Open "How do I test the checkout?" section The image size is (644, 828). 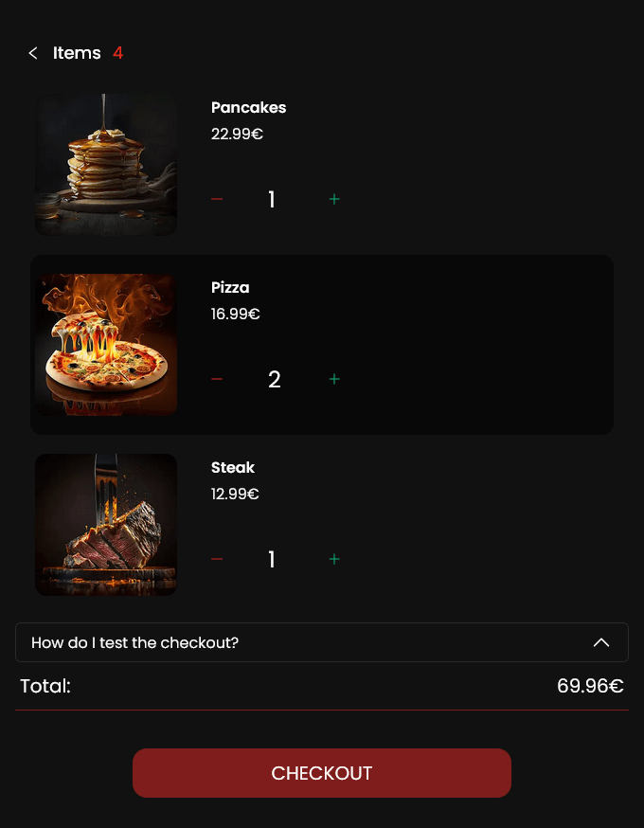click(322, 642)
